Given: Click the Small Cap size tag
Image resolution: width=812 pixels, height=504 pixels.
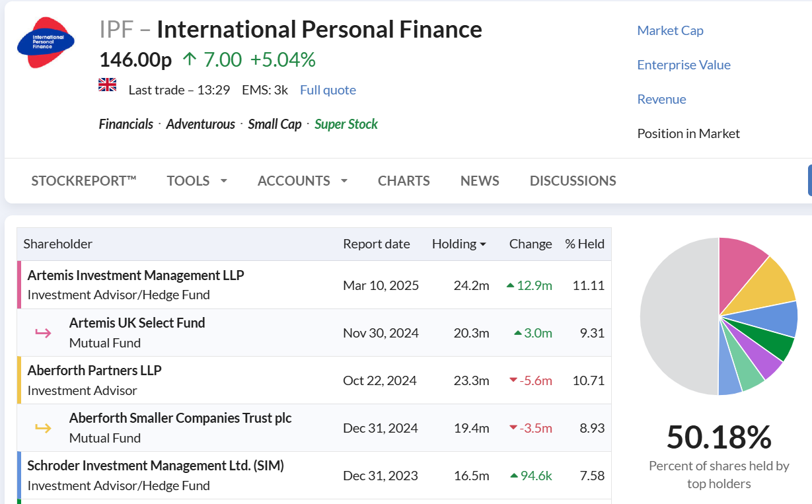Looking at the screenshot, I should (275, 124).
